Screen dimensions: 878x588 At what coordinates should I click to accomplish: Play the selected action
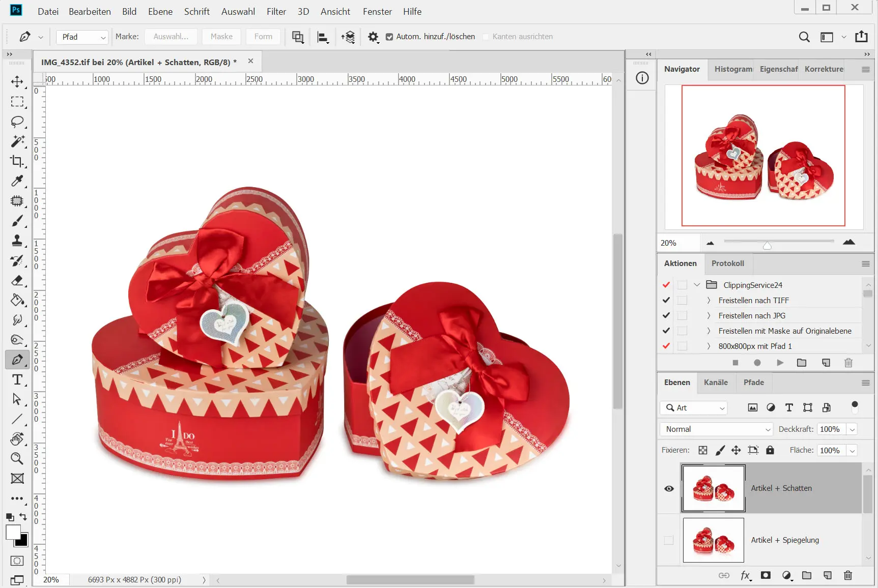click(x=780, y=363)
